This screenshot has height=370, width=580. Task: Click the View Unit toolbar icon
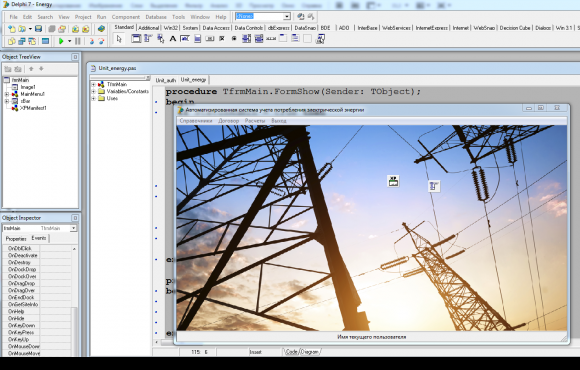[x=12, y=41]
